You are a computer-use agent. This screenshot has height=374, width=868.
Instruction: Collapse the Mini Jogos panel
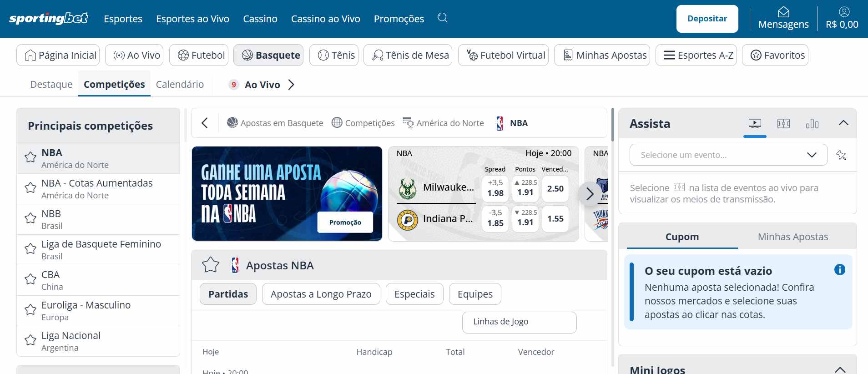[x=840, y=369]
